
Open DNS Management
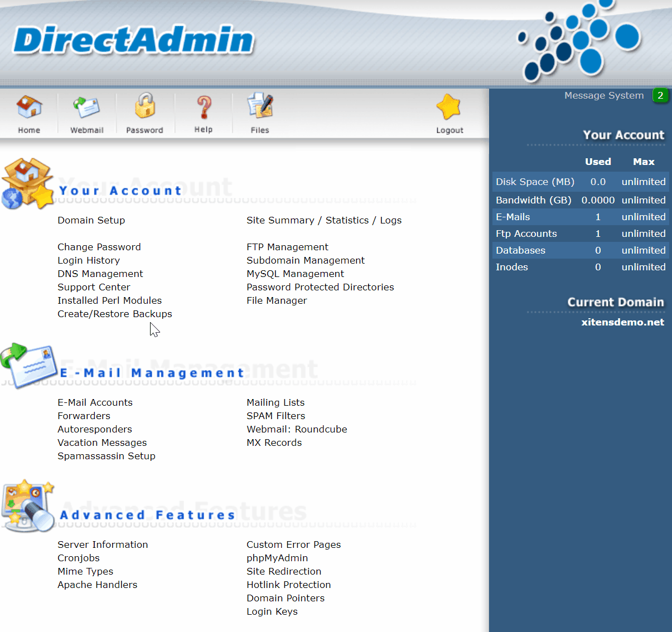click(100, 274)
